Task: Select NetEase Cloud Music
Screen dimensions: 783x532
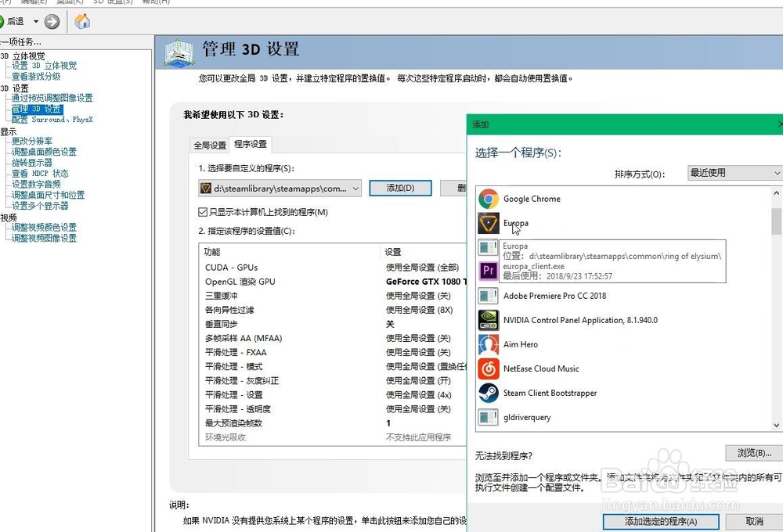Action: pyautogui.click(x=540, y=368)
